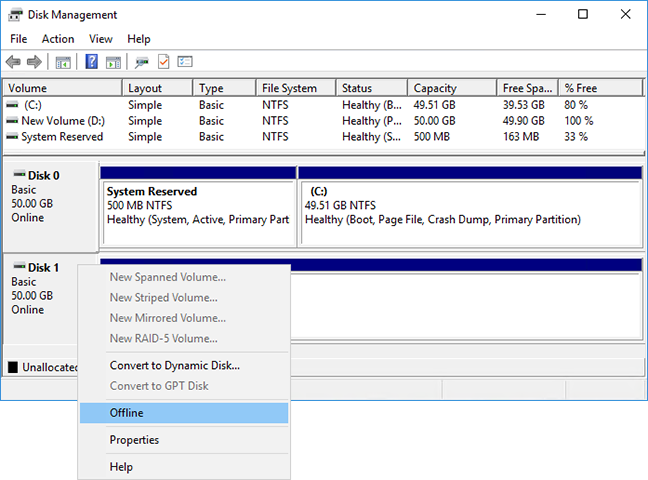Select the Disk 0 label panel
This screenshot has width=648, height=480.
[x=50, y=206]
